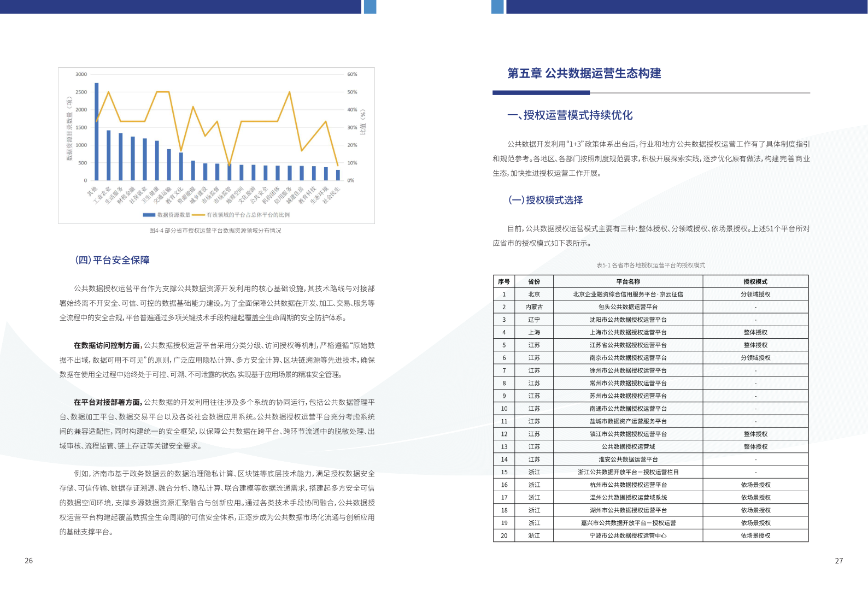Click cell 南京市公共数据授权运营平台

coord(628,358)
